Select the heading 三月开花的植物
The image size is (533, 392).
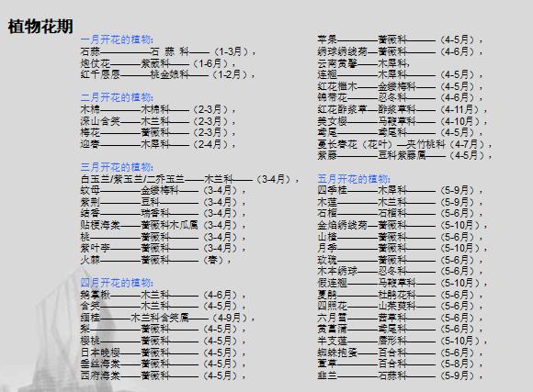coord(117,167)
